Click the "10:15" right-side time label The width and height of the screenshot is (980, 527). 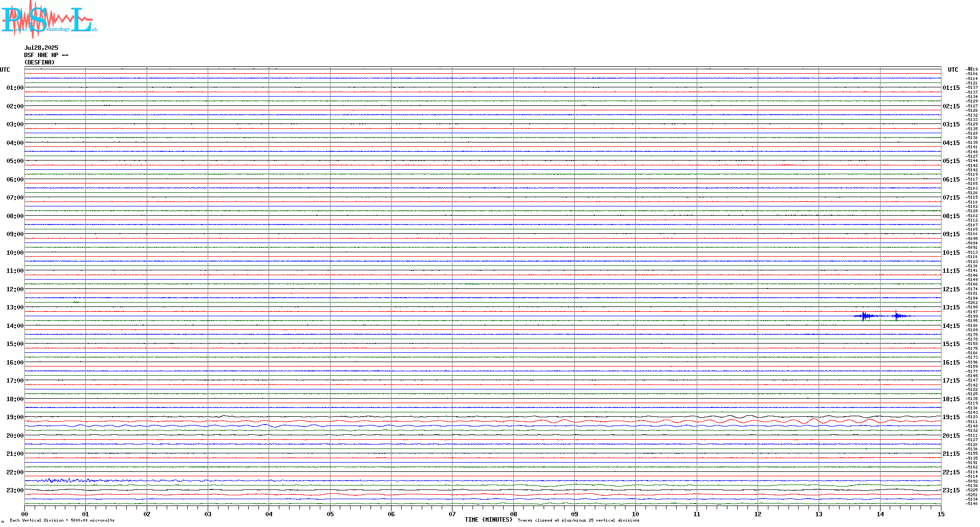(951, 253)
